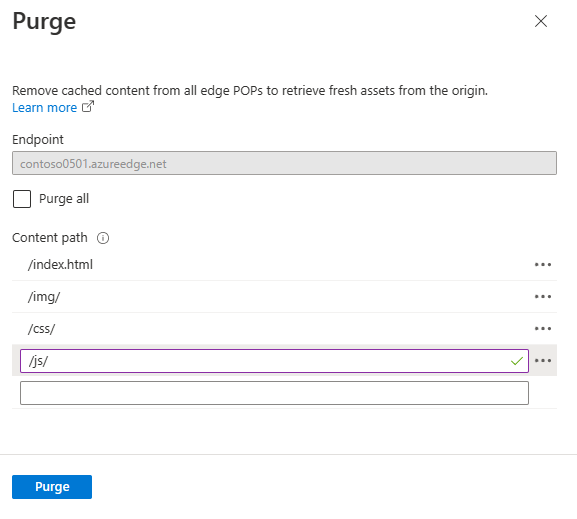Enable the Purge all checkbox
The width and height of the screenshot is (577, 519).
click(22, 199)
